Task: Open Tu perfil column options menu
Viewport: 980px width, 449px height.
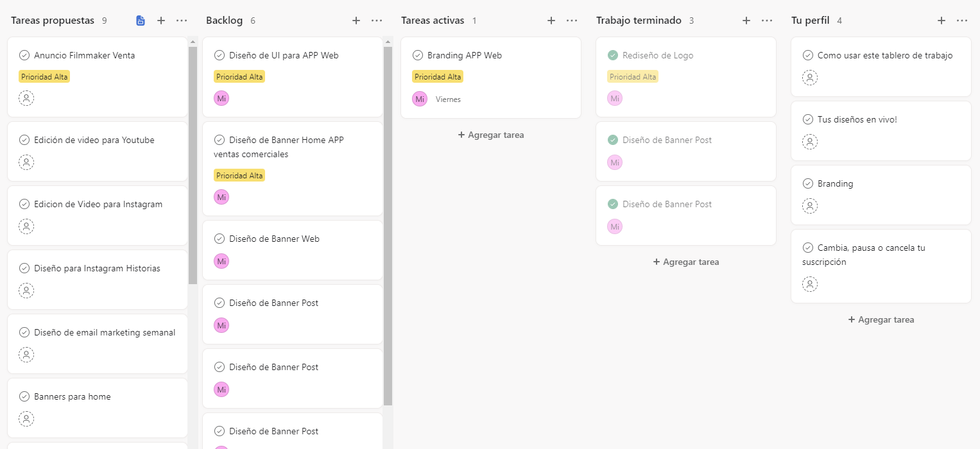Action: 962,21
